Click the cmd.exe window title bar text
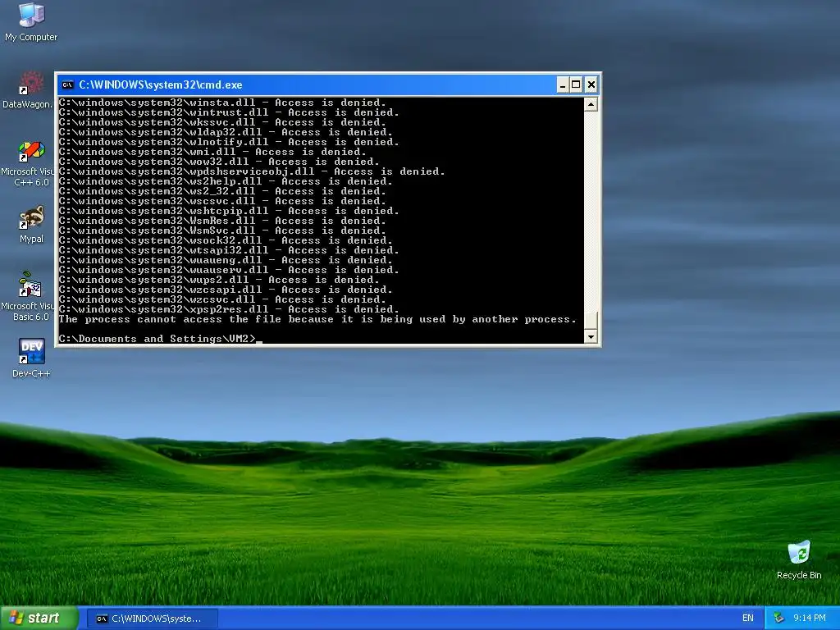The height and width of the screenshot is (630, 840). tap(161, 84)
